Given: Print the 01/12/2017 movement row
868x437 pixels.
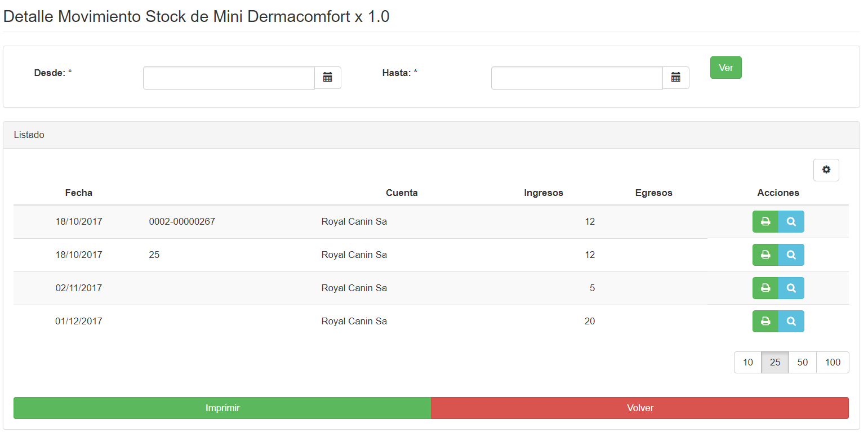Looking at the screenshot, I should tap(765, 322).
